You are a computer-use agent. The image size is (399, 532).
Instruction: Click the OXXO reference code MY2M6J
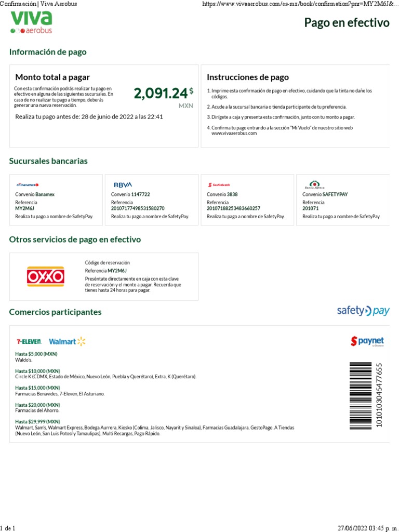117,271
